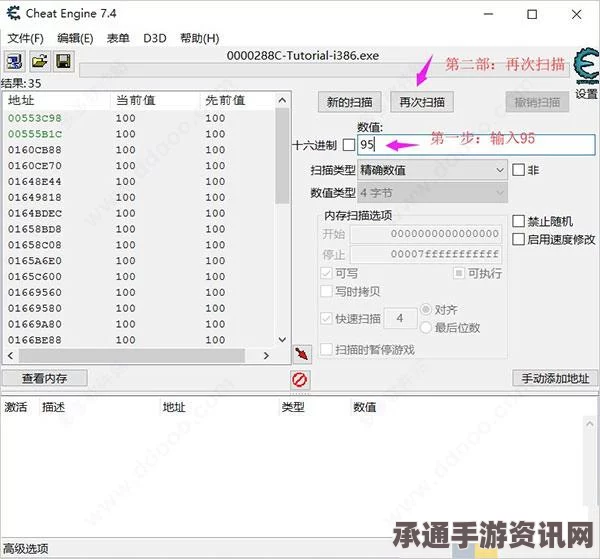The image size is (600, 559).
Task: Click the 停止 stop address field
Action: [x=426, y=254]
